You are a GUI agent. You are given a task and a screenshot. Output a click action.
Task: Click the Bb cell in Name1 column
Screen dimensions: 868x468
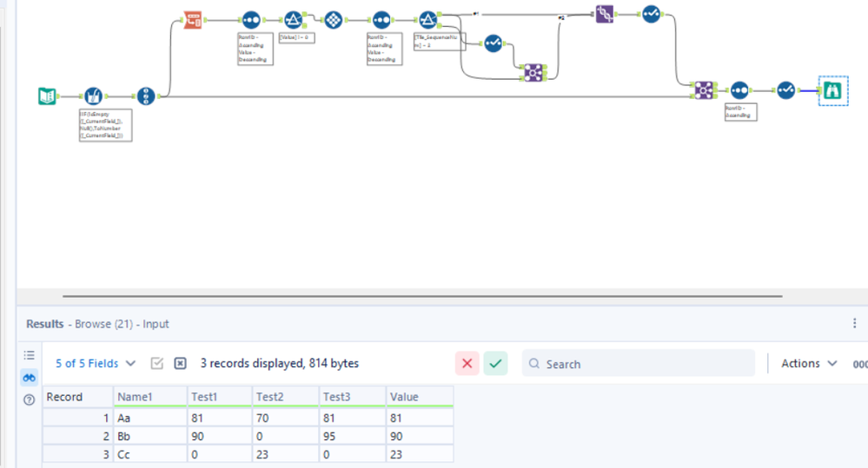click(150, 436)
